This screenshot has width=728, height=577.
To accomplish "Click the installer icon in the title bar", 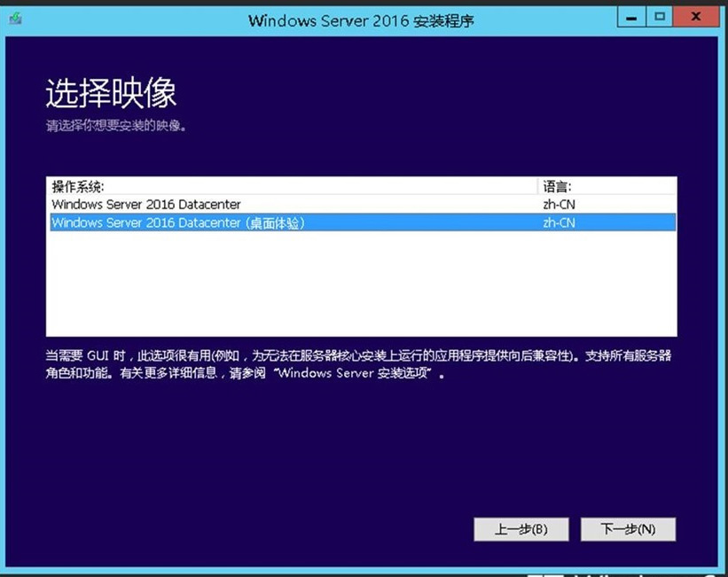I will [18, 19].
